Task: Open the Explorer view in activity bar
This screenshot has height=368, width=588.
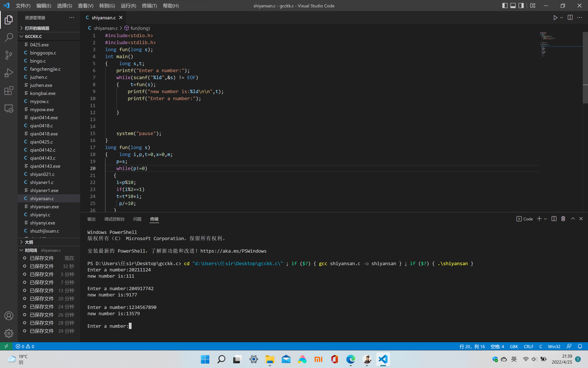Action: pyautogui.click(x=9, y=20)
